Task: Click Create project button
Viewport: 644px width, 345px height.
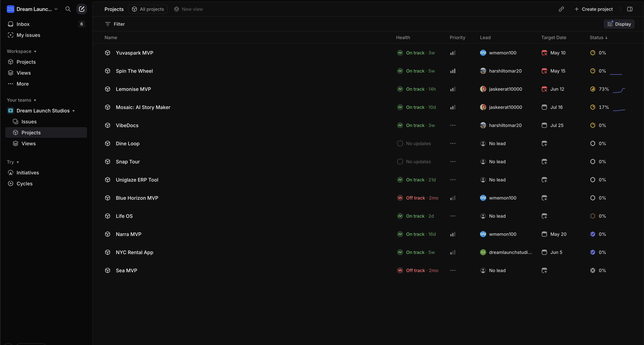Action: coord(594,9)
